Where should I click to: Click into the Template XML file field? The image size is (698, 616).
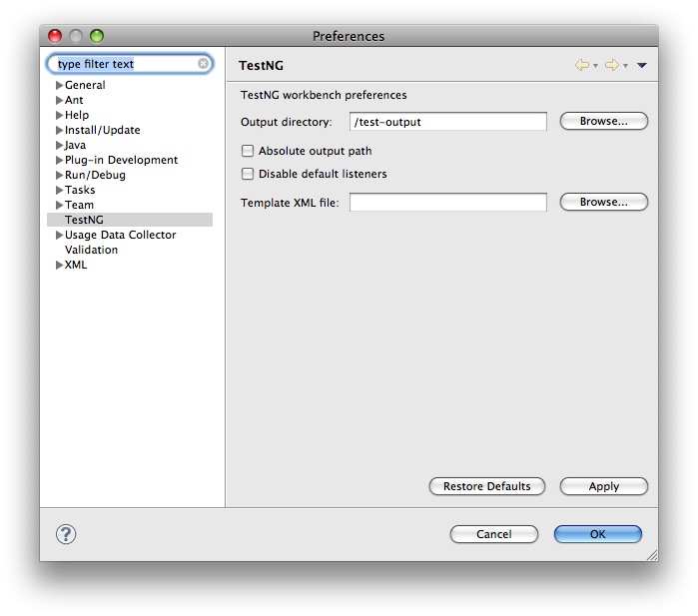pos(447,203)
